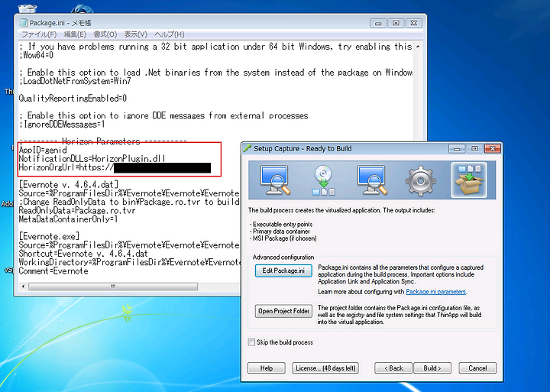Click the [Evernote.exe] section header
Viewport: 550px width, 392px height.
click(x=49, y=236)
